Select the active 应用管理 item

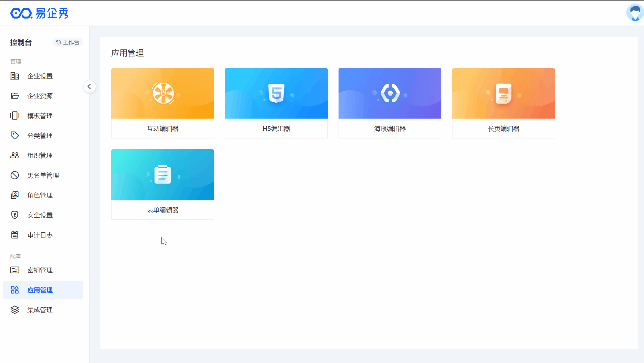(43, 290)
